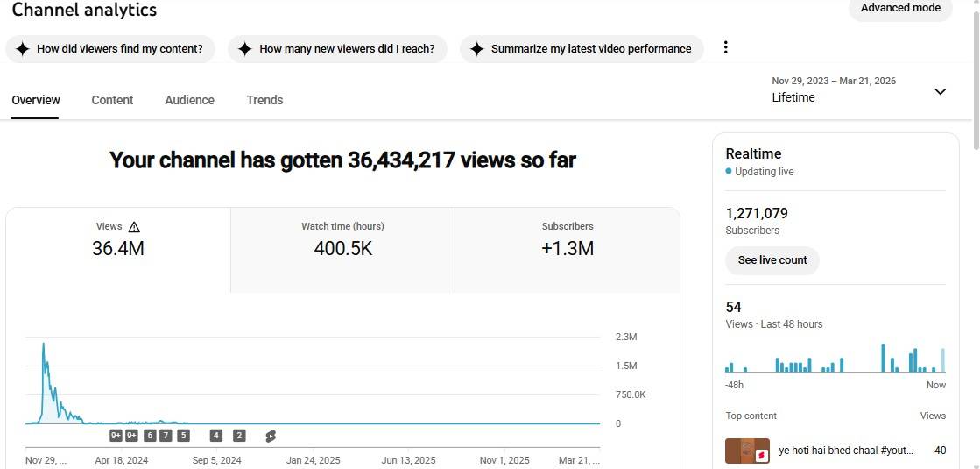Switch to the Content tab
The width and height of the screenshot is (980, 469).
click(x=112, y=100)
